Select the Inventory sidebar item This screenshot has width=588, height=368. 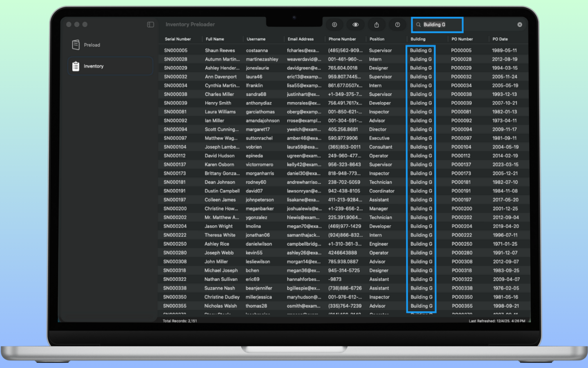[x=94, y=66]
